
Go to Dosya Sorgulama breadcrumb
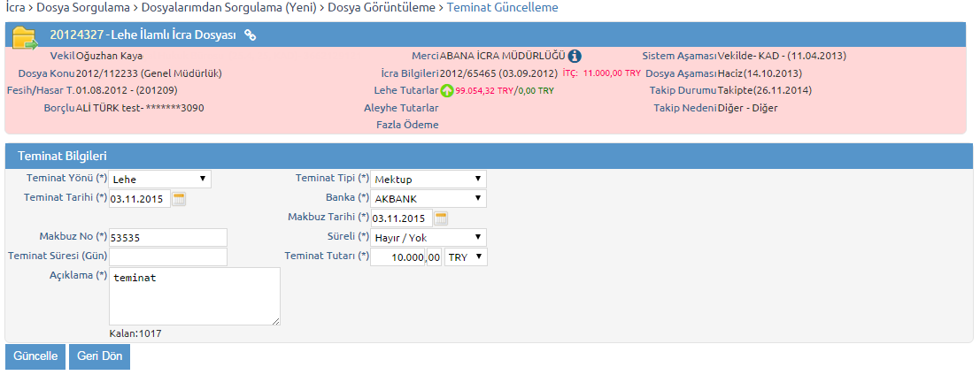coord(84,7)
